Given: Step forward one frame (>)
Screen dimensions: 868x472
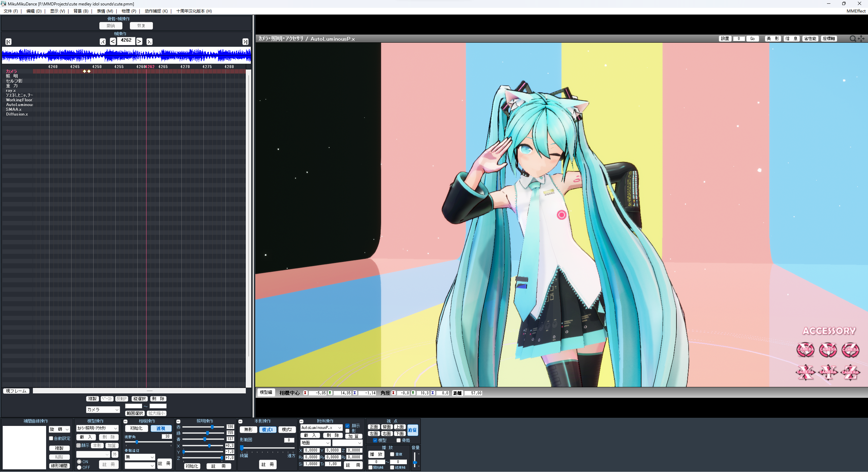Looking at the screenshot, I should pyautogui.click(x=139, y=41).
